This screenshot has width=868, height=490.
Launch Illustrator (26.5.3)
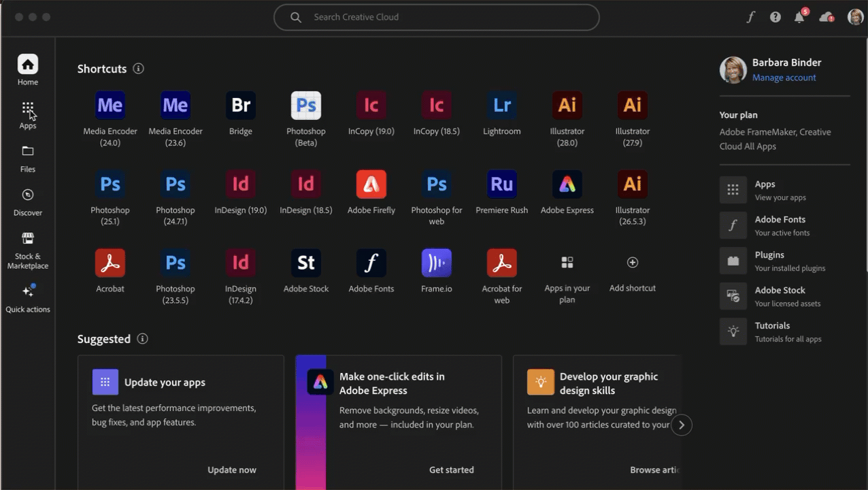coord(633,184)
